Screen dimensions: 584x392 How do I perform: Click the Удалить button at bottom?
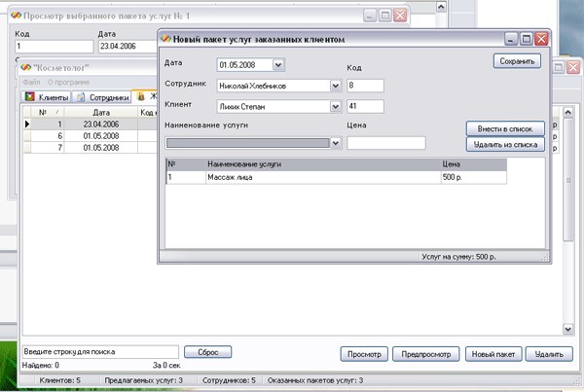coord(549,354)
